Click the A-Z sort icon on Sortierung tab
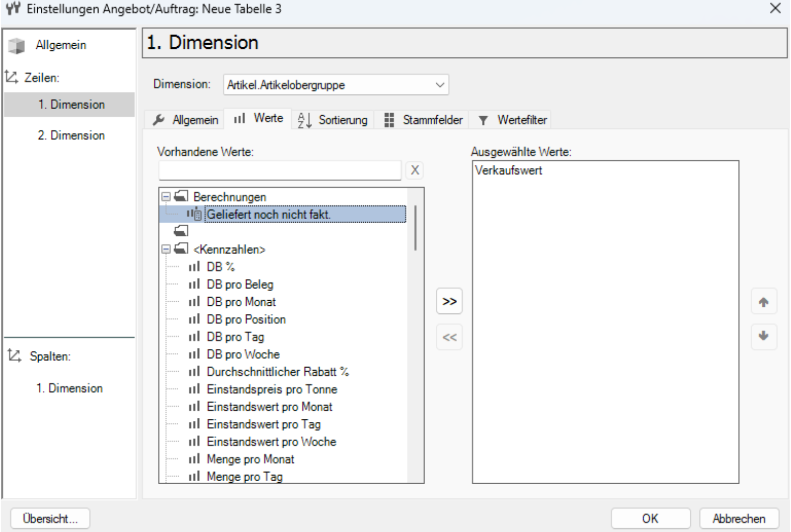 pos(304,120)
